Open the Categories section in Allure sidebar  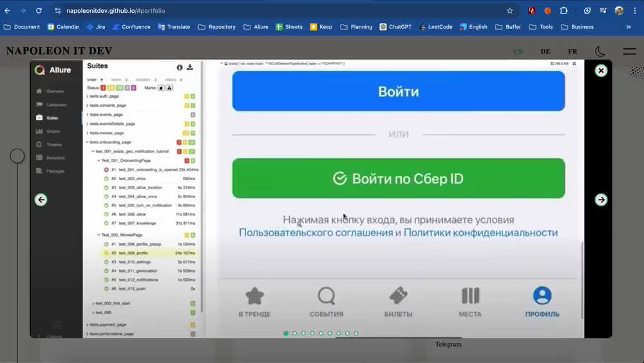click(x=52, y=105)
